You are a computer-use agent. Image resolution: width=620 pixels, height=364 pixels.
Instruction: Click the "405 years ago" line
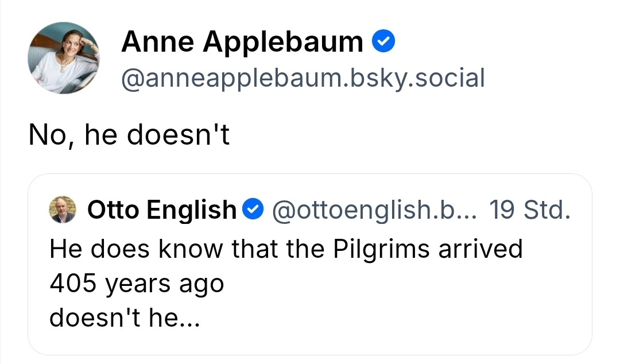point(137,283)
